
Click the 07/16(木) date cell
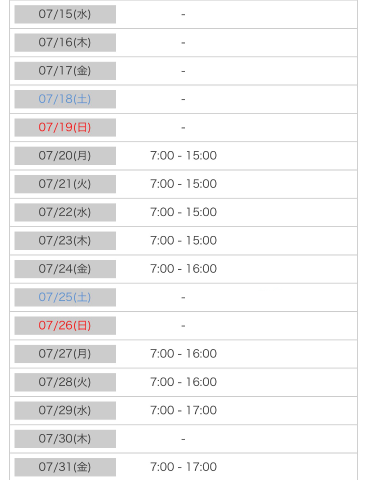tap(65, 42)
